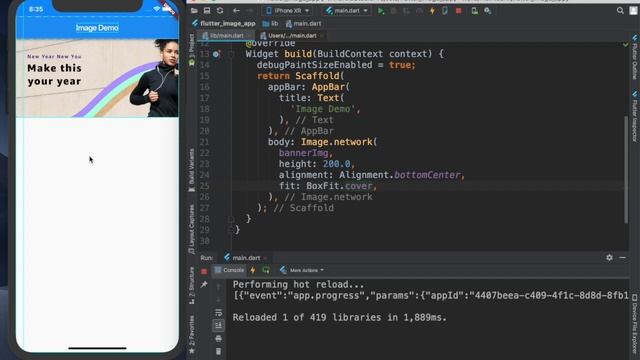640x360 pixels.
Task: Run main.dart with the green play button
Action: pyautogui.click(x=381, y=11)
